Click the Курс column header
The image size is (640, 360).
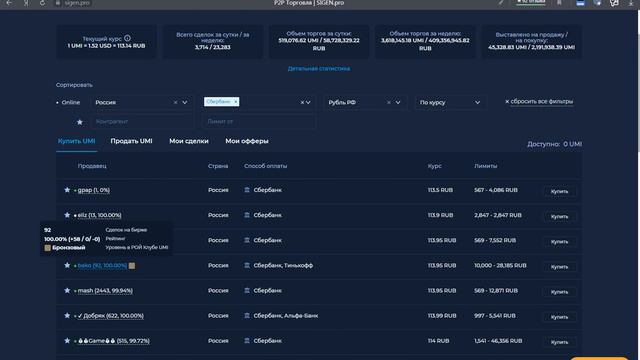click(435, 166)
